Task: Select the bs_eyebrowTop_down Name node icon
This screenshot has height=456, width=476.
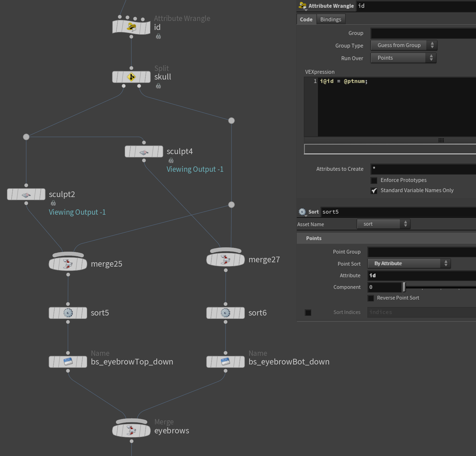Action: 68,362
